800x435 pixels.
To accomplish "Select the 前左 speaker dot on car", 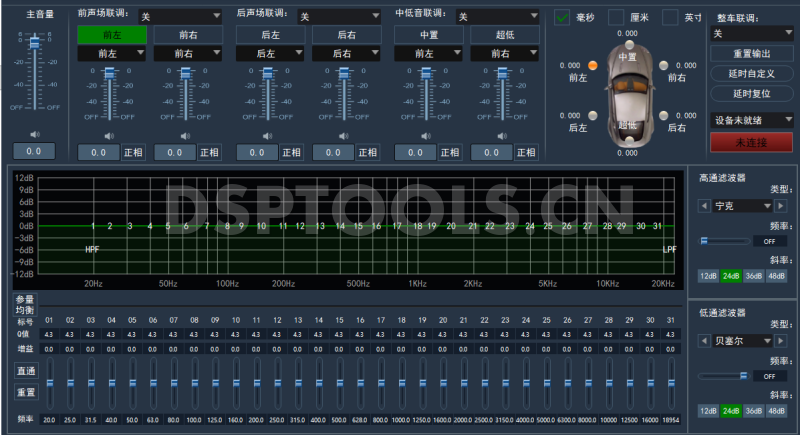I will 592,65.
